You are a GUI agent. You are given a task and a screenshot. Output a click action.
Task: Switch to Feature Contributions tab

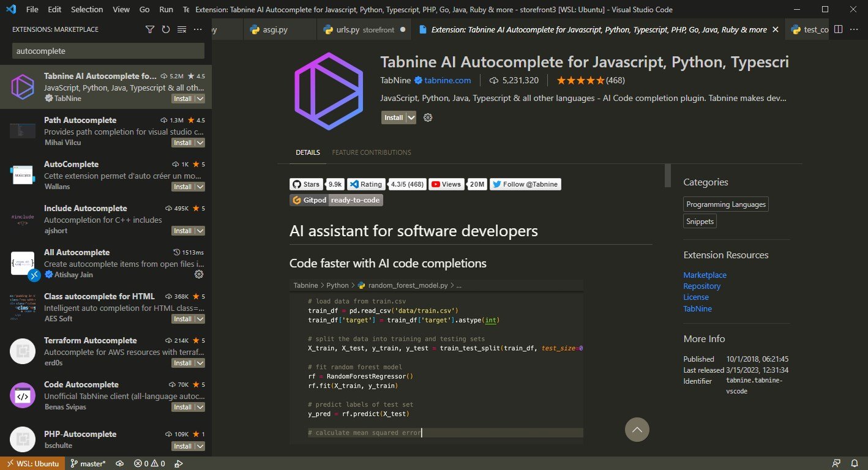coord(372,152)
